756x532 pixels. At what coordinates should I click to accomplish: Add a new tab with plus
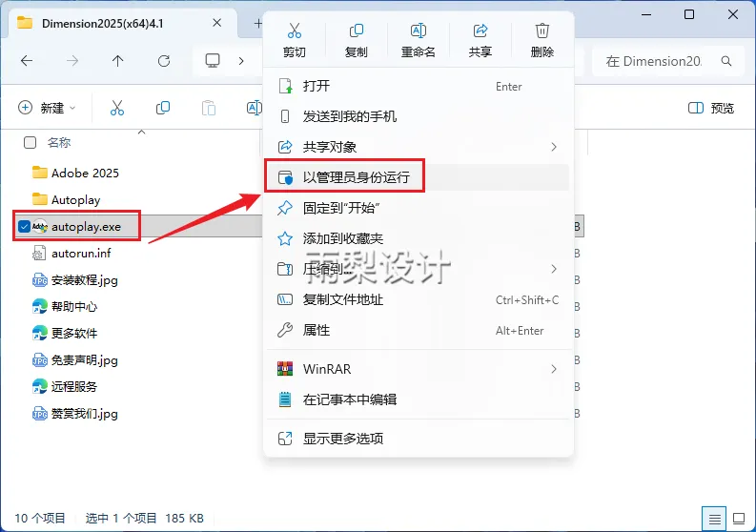[x=258, y=23]
